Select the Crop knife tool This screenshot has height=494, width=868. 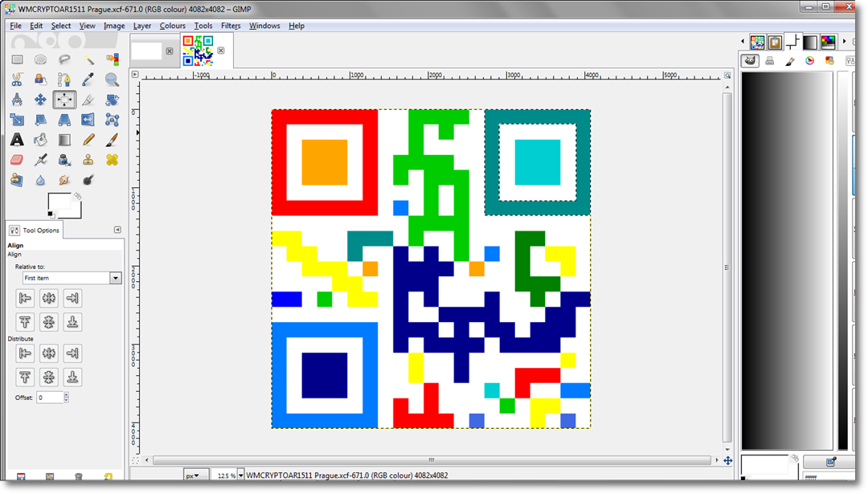(88, 100)
